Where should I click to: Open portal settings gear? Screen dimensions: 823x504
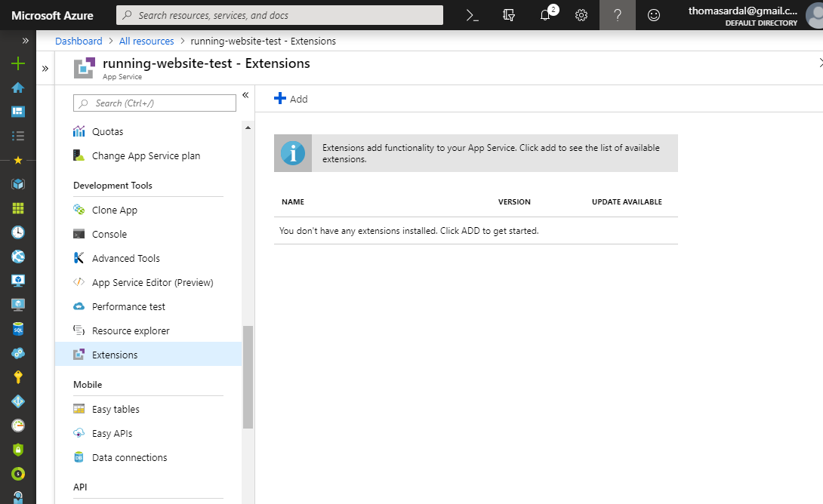point(581,15)
